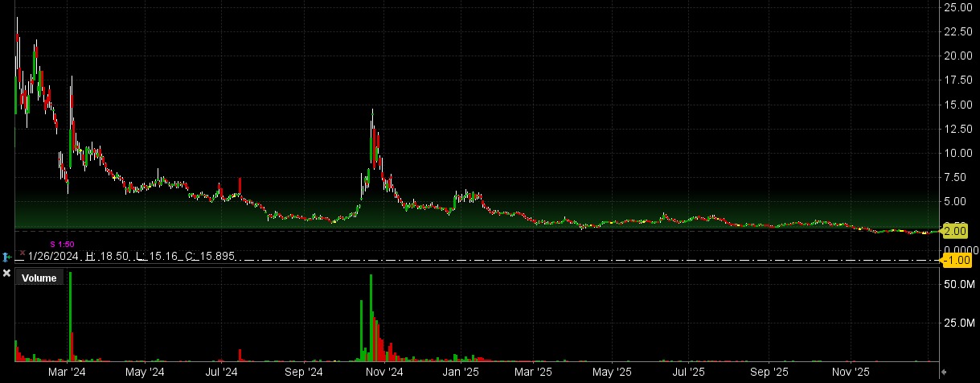The image size is (980, 383).
Task: Click the 12.50 price axis value
Action: pyautogui.click(x=960, y=129)
